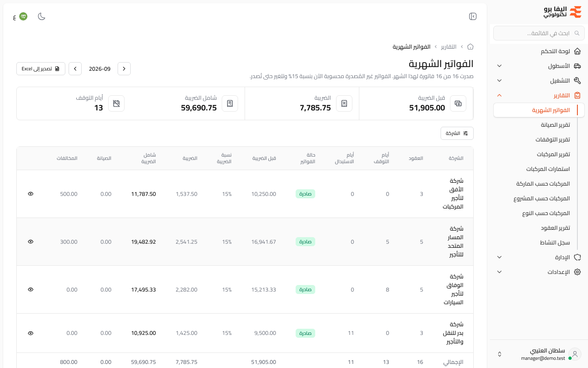Collapse the sidebar panel icon
This screenshot has width=588, height=368.
click(x=473, y=16)
